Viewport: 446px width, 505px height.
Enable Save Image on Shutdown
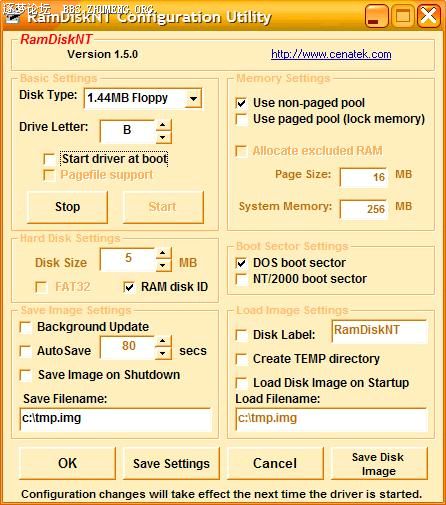point(26,375)
